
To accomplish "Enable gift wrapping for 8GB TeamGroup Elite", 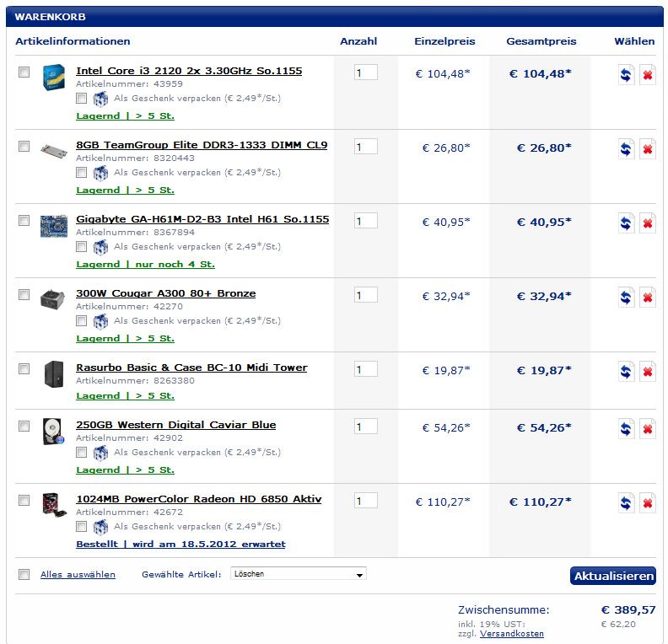I will (x=82, y=173).
